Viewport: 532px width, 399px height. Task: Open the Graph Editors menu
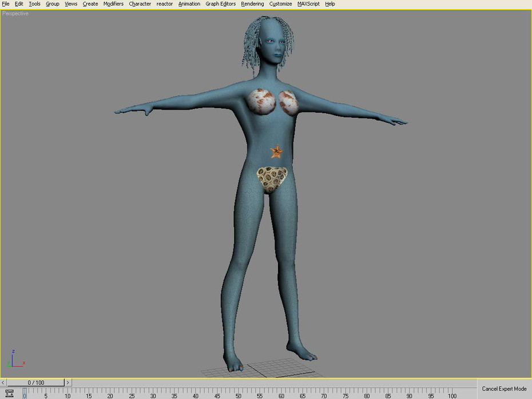click(x=221, y=4)
